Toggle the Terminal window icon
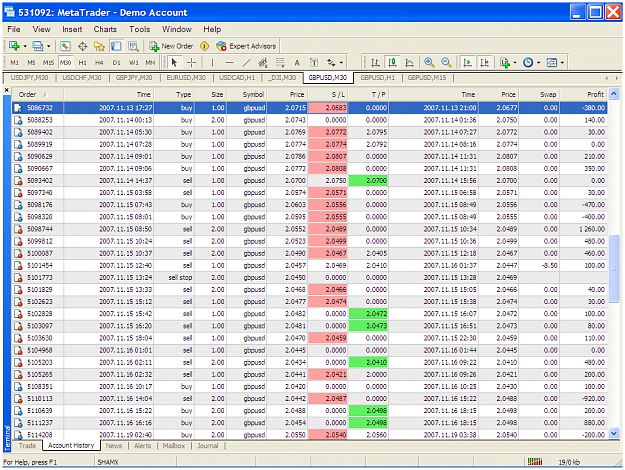The width and height of the screenshot is (625, 470). (x=116, y=46)
